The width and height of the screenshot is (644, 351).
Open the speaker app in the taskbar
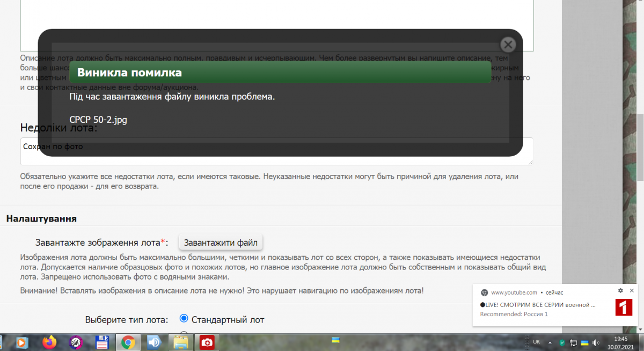point(154,342)
